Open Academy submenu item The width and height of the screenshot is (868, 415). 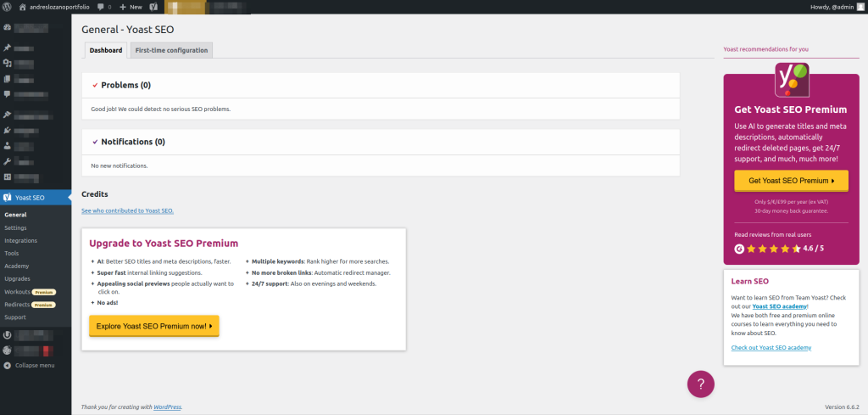point(17,266)
